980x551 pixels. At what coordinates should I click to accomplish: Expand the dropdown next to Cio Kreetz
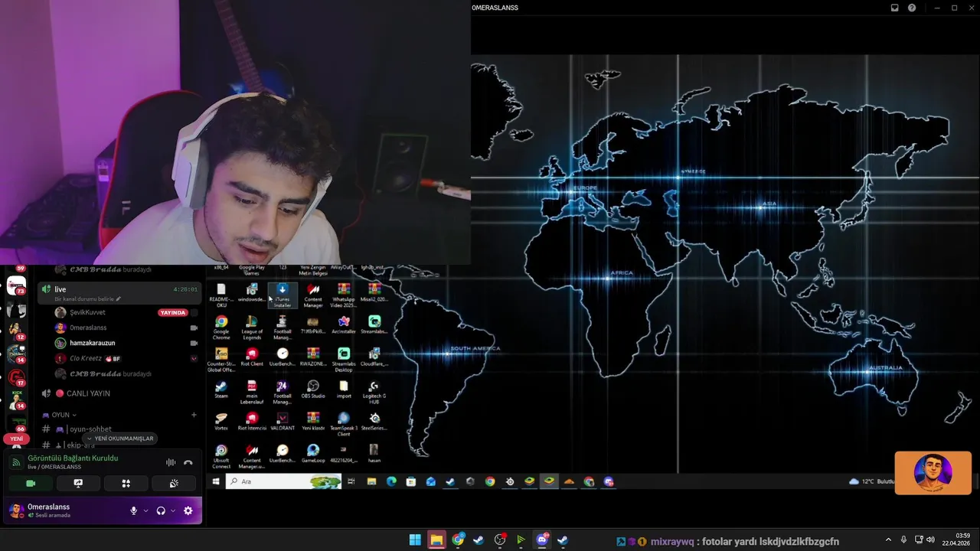[194, 358]
